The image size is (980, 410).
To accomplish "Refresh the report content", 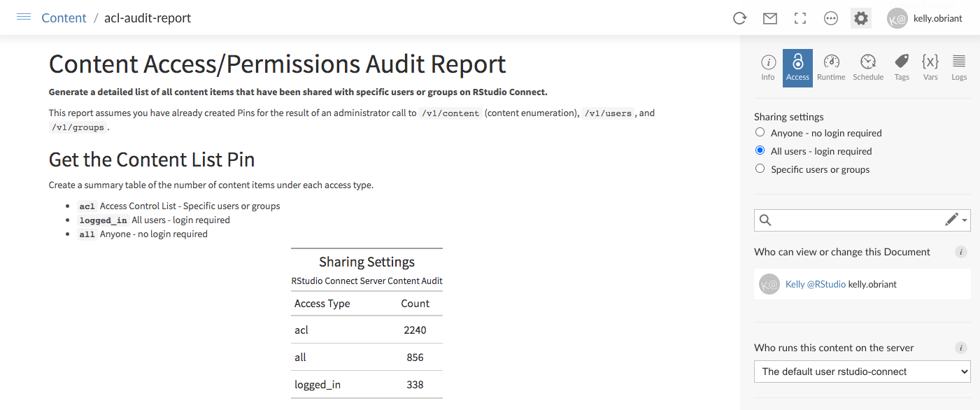I will (x=739, y=18).
